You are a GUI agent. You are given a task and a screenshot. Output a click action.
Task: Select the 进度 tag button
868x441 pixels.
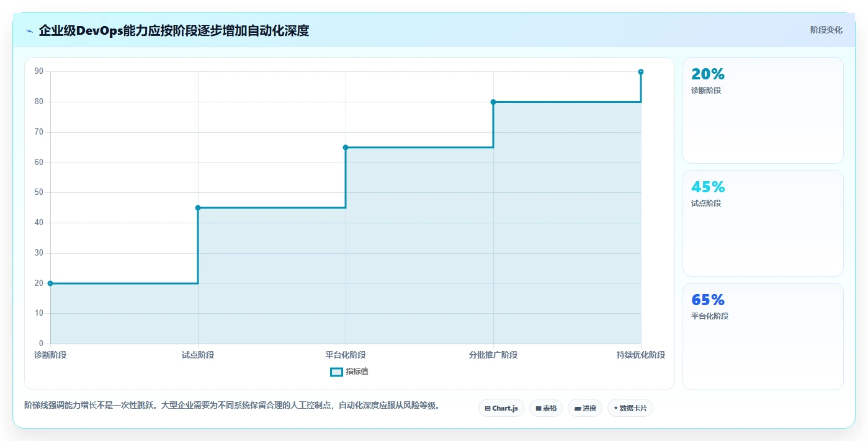click(585, 408)
